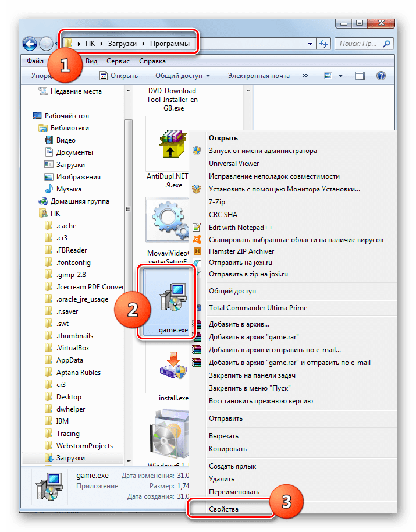Click the Help question mark icon
Screen dimensions: 416x532
(x=381, y=76)
